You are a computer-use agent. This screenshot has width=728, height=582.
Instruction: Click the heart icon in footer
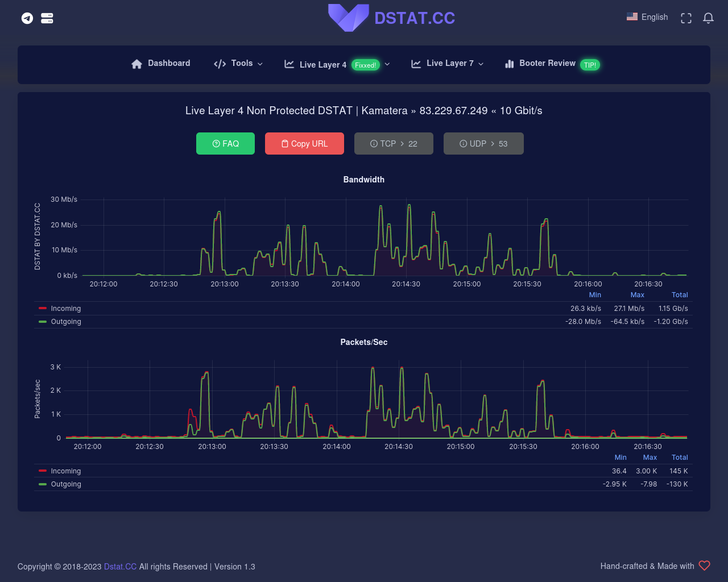(704, 566)
